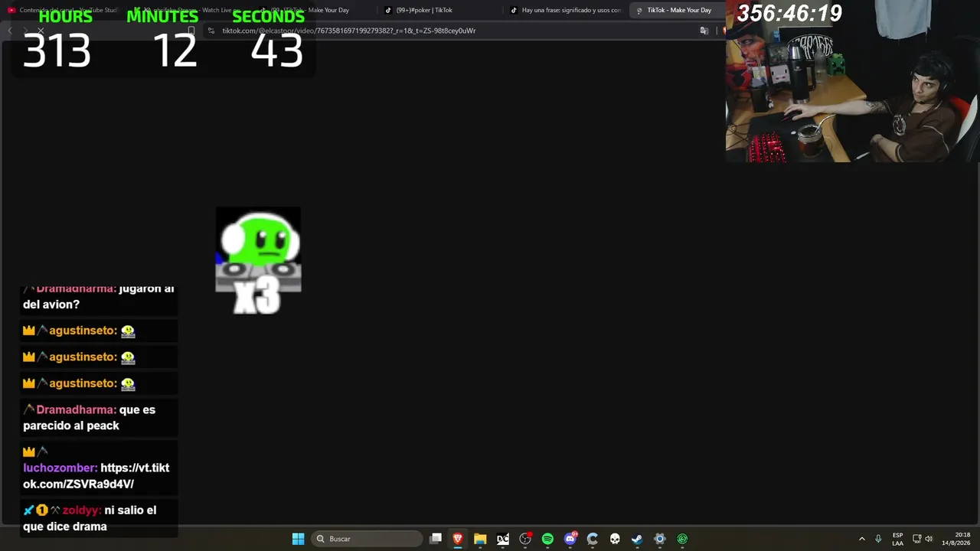Select the active 'TikTok - Make Your Day' tab

pyautogui.click(x=676, y=10)
